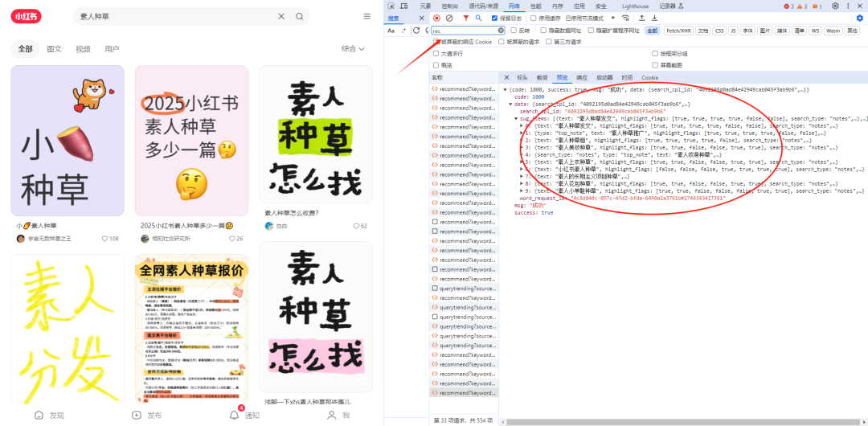The height and width of the screenshot is (426, 868).
Task: Expand item 3 素人美妆种草
Action: [x=522, y=147]
